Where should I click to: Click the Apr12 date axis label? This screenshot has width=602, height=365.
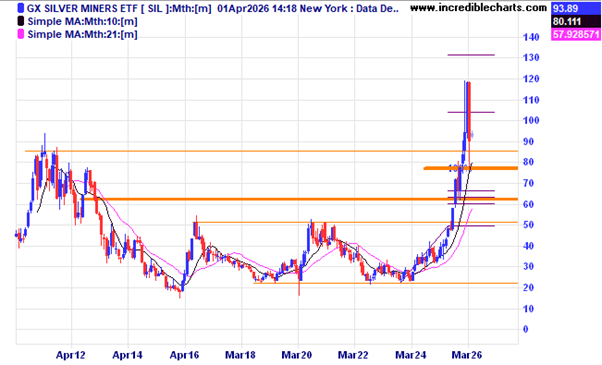tap(71, 355)
